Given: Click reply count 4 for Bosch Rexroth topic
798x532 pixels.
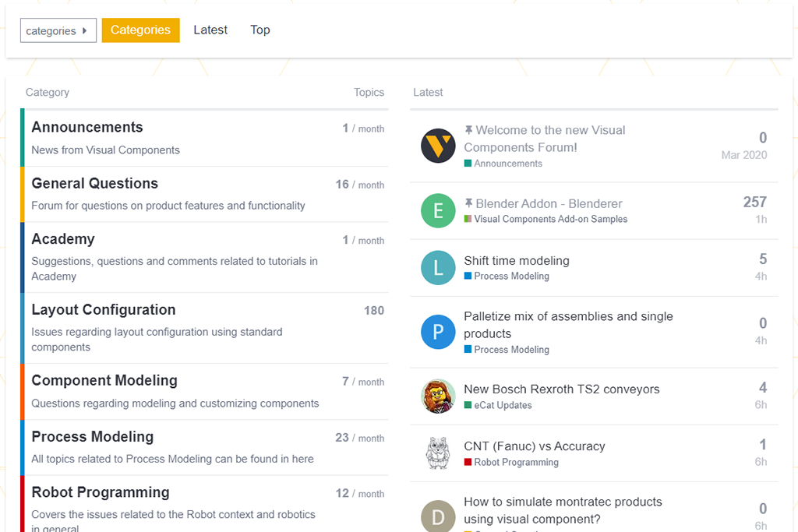Looking at the screenshot, I should [763, 388].
